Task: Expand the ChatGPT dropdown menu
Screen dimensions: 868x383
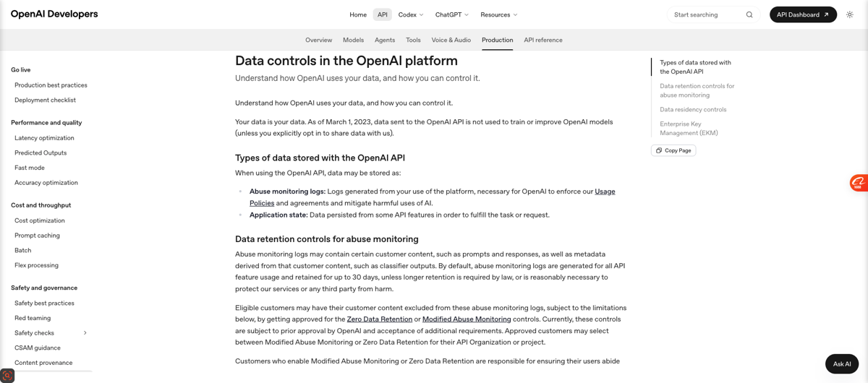Action: point(452,14)
